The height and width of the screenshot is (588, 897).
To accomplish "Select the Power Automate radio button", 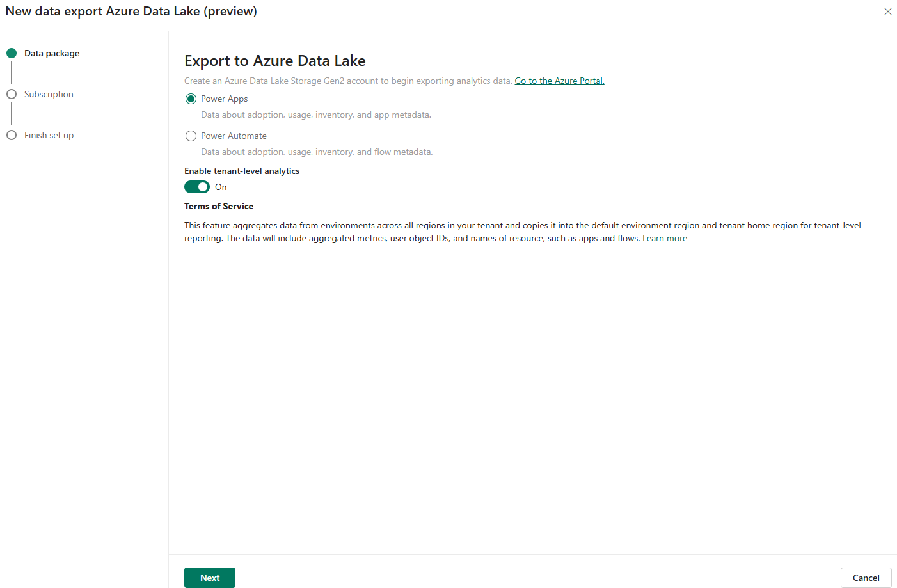I will coord(191,136).
